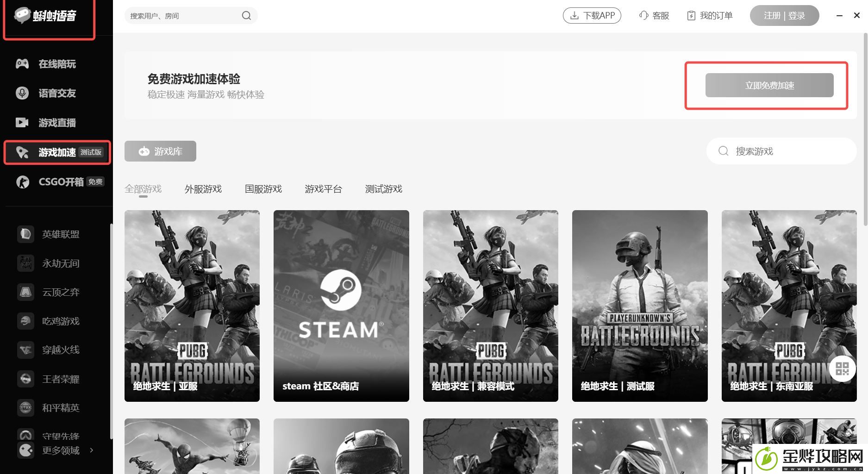Click the 游戏加速 rocket icon
Image resolution: width=868 pixels, height=474 pixels.
(22, 152)
